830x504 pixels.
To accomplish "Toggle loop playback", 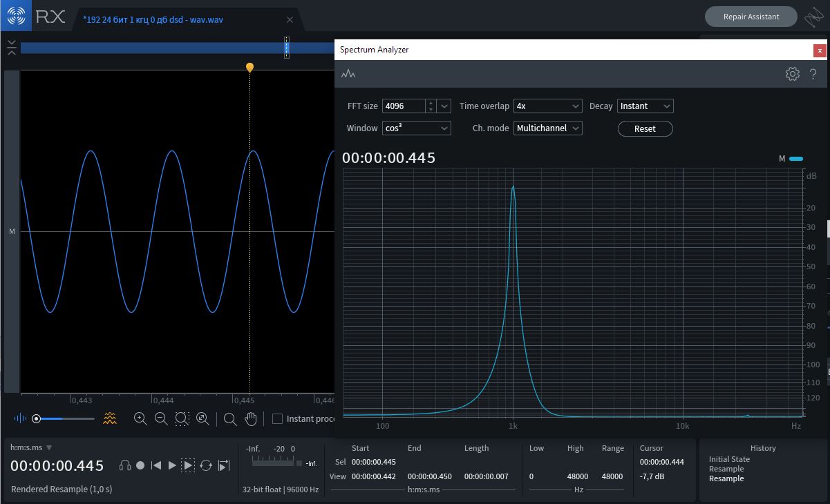I will (206, 466).
